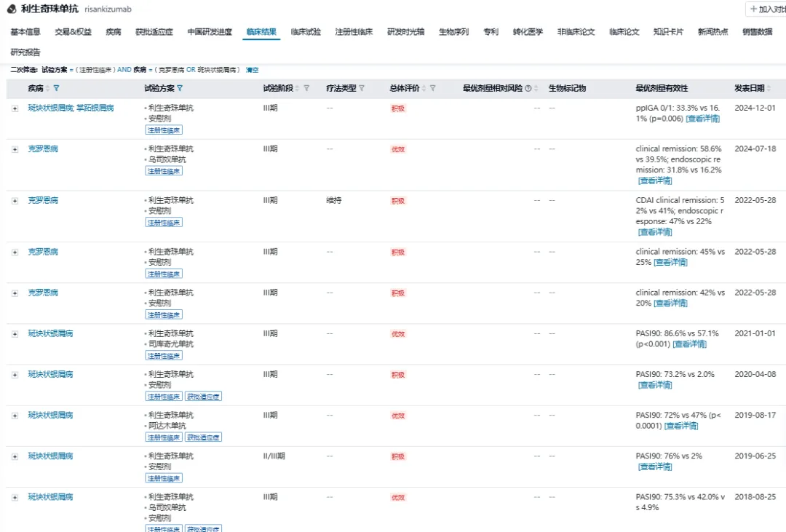Open the filter icon on 疾病 column
The image size is (786, 532).
(57, 89)
